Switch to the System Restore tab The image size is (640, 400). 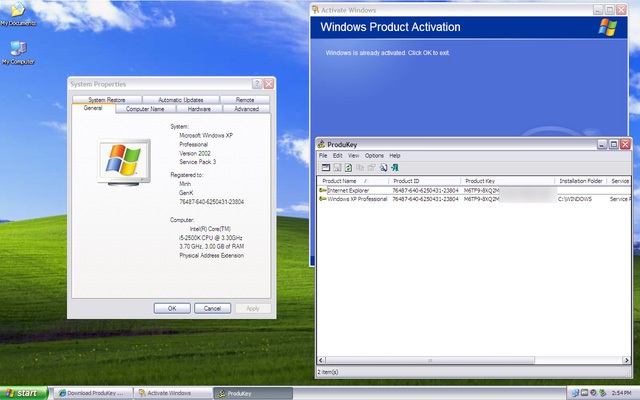tap(107, 100)
